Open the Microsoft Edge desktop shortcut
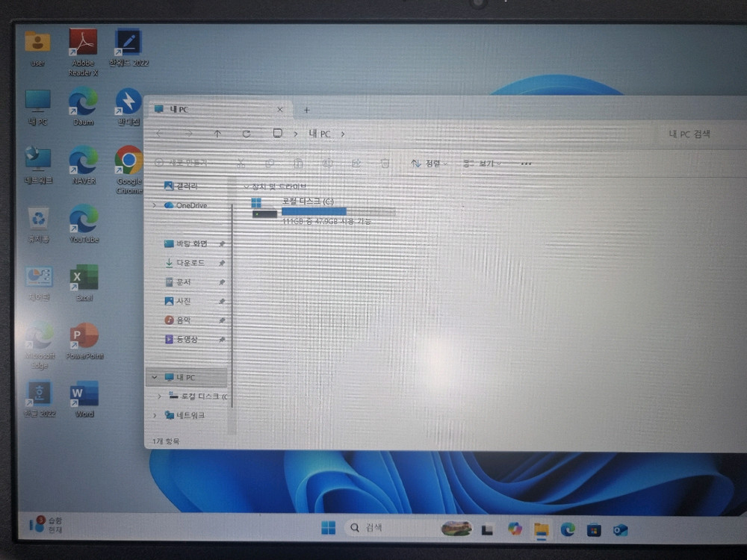Image resolution: width=747 pixels, height=560 pixels. (x=40, y=346)
